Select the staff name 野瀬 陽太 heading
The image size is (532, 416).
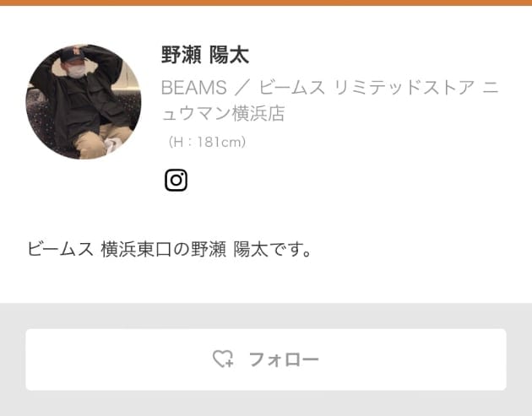[x=205, y=55]
